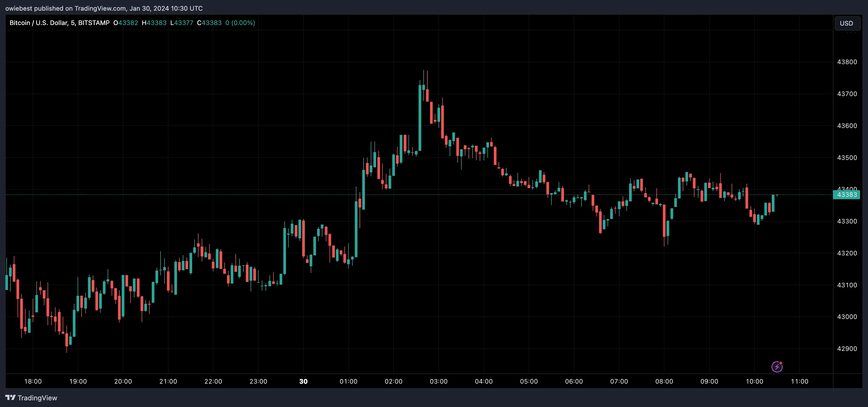Image resolution: width=868 pixels, height=407 pixels.
Task: Click the TradingView logo in the bottom left
Action: pos(32,398)
